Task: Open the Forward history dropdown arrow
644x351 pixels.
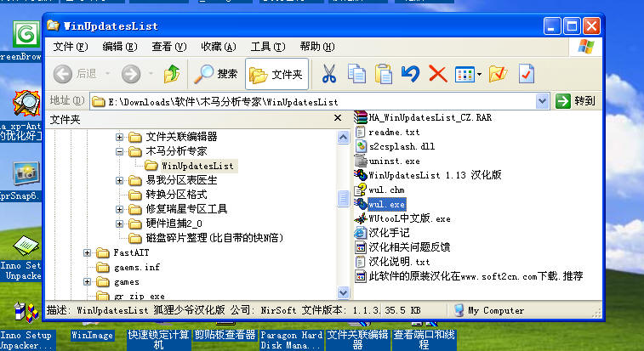Action: click(x=151, y=74)
